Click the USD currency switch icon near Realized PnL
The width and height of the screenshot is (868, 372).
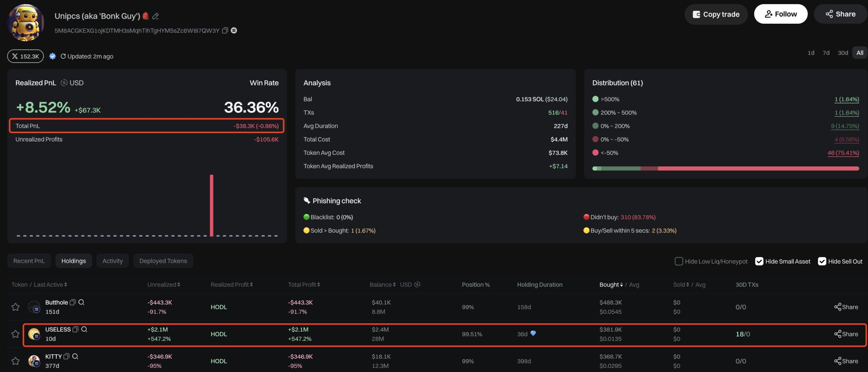tap(64, 83)
